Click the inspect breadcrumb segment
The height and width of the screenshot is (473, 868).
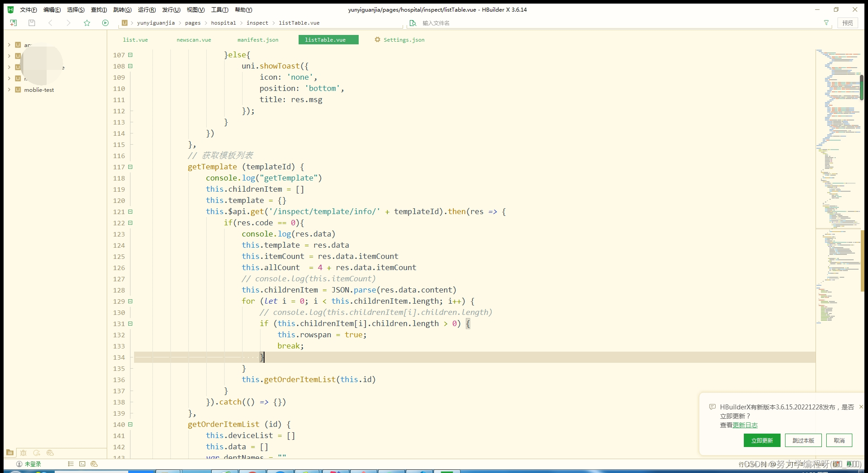tap(257, 23)
